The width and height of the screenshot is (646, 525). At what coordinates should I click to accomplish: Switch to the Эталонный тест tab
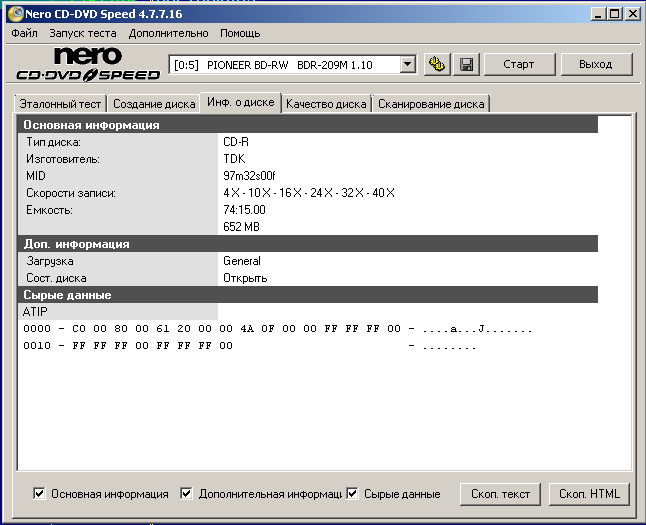[x=61, y=104]
